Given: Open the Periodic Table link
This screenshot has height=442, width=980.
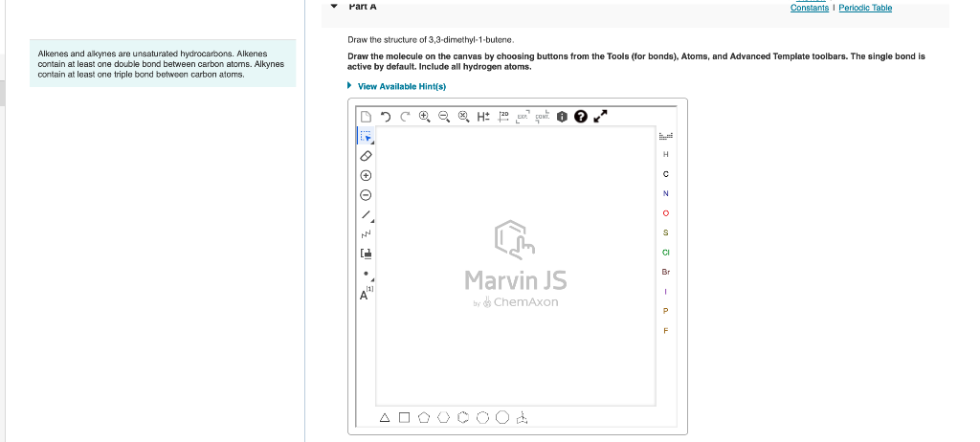Looking at the screenshot, I should (865, 8).
